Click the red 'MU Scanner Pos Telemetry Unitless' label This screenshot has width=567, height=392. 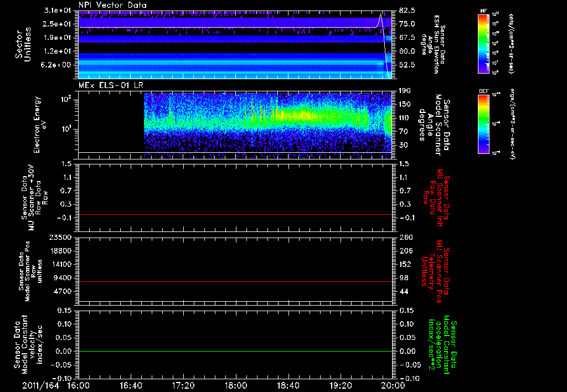435,271
